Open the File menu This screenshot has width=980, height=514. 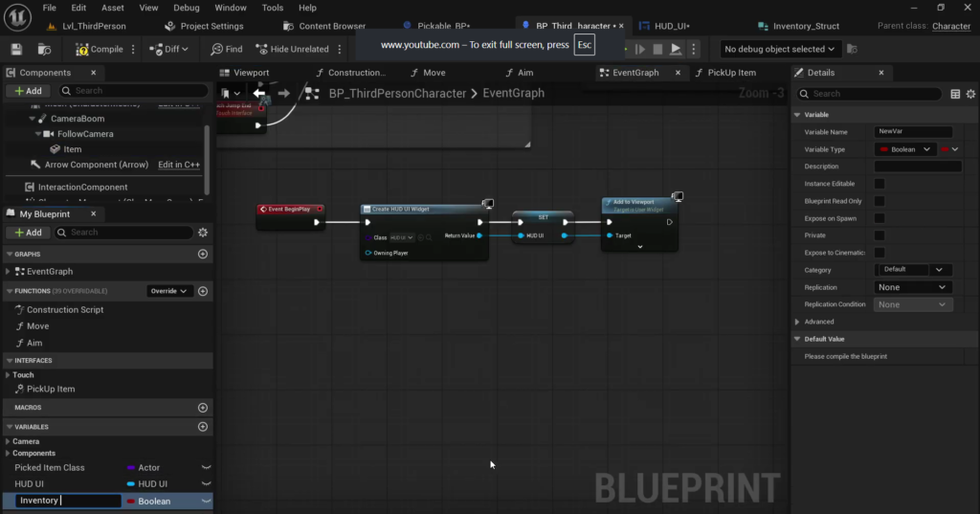click(50, 8)
